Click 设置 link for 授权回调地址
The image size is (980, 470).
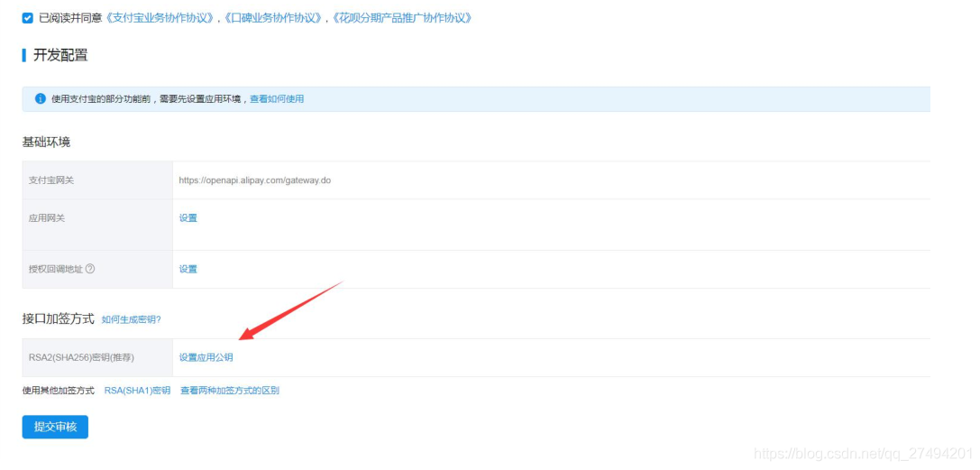point(188,270)
